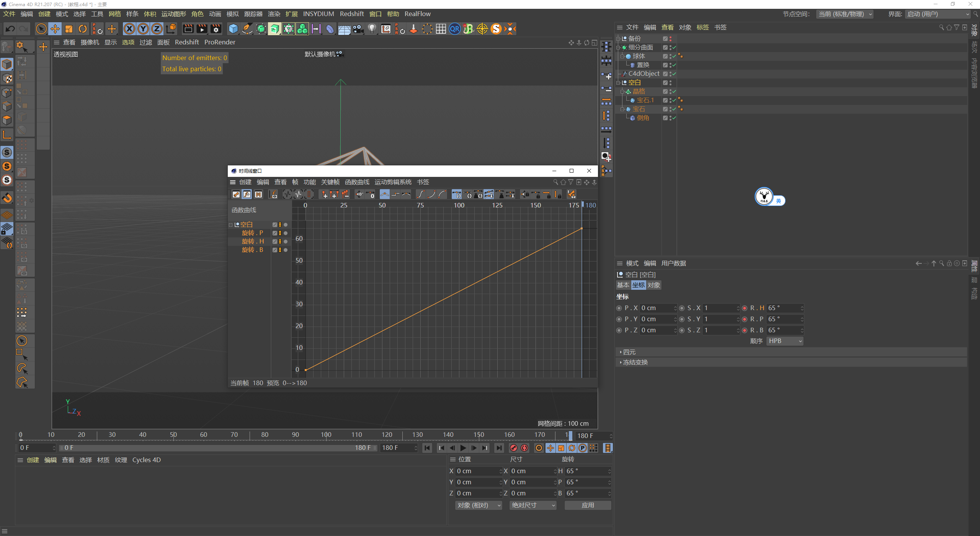Toggle the X axis lock
The height and width of the screenshot is (536, 980).
[x=129, y=29]
